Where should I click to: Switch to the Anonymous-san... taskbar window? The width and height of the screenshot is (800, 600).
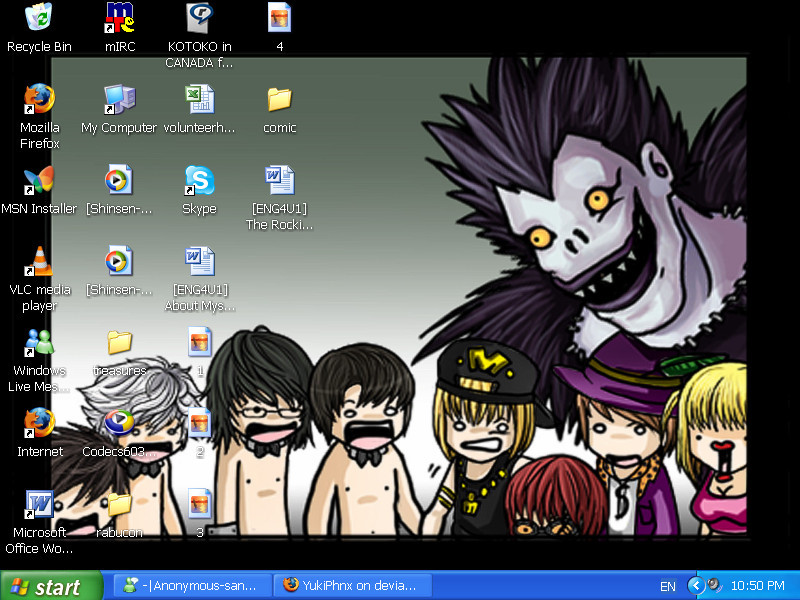193,586
